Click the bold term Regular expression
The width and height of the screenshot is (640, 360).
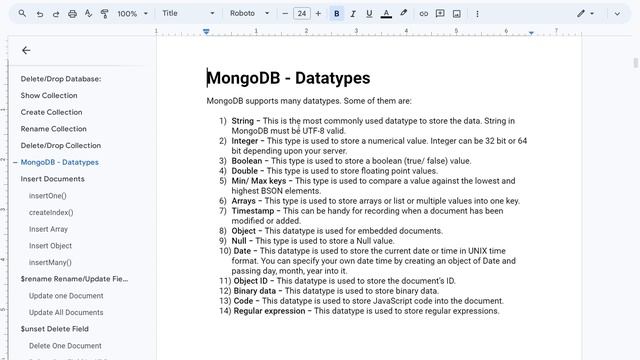coord(269,311)
